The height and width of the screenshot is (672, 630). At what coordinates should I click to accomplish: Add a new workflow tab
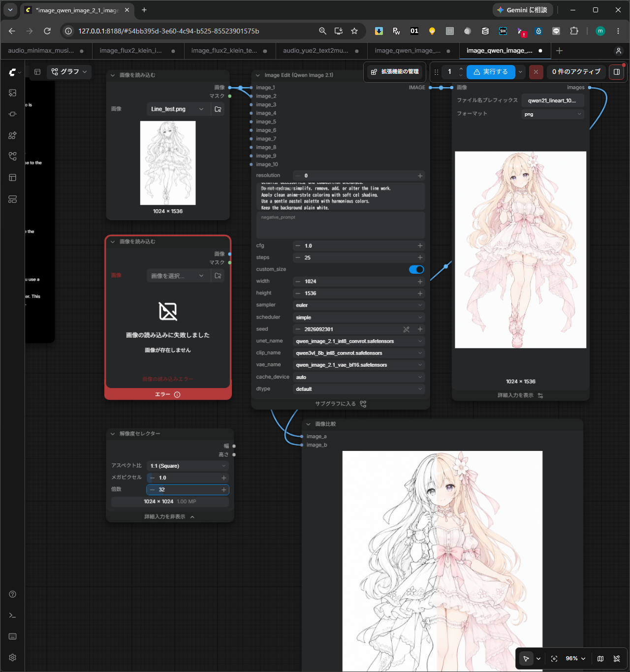click(x=559, y=51)
